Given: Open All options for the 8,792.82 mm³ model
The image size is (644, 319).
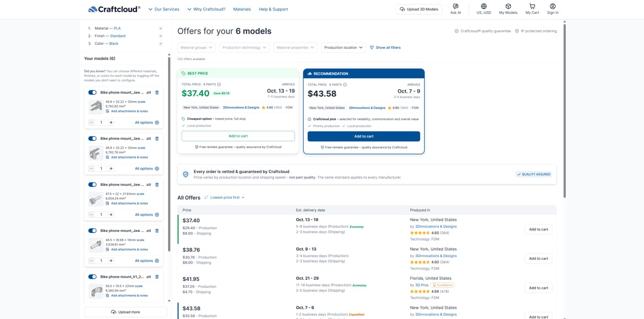Looking at the screenshot, I should tap(147, 122).
